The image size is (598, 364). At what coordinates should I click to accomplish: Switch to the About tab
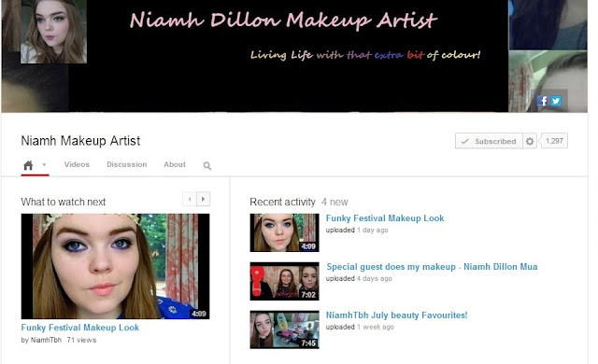pos(175,164)
